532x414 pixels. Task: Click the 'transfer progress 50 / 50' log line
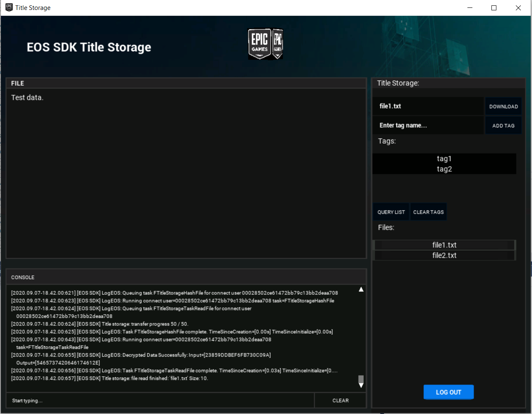[99, 324]
